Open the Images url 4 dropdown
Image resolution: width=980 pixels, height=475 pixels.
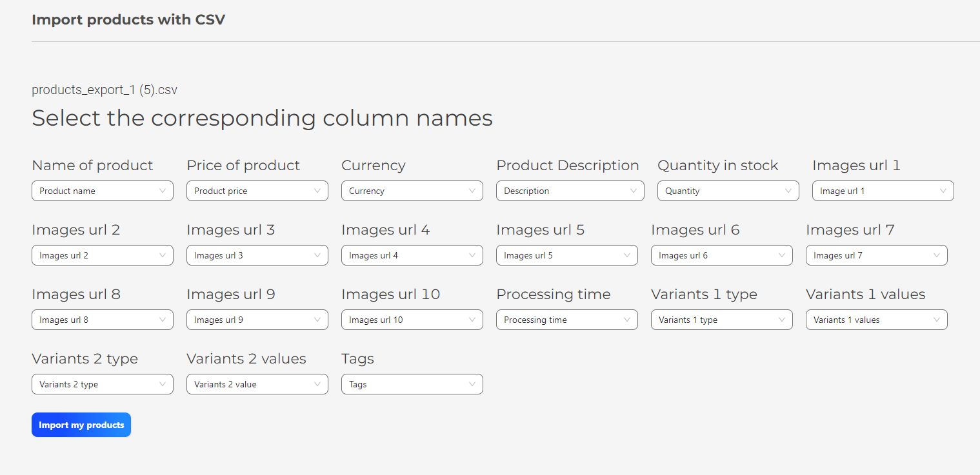tap(412, 255)
